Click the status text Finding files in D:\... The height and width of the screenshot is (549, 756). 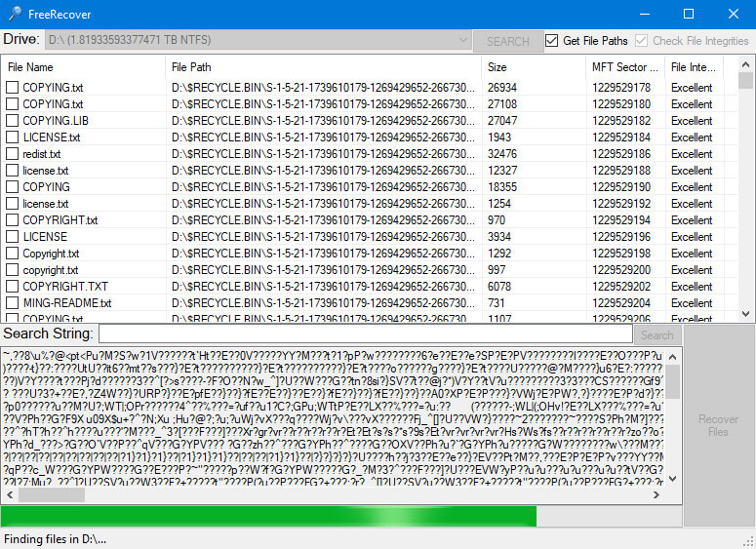click(x=55, y=539)
